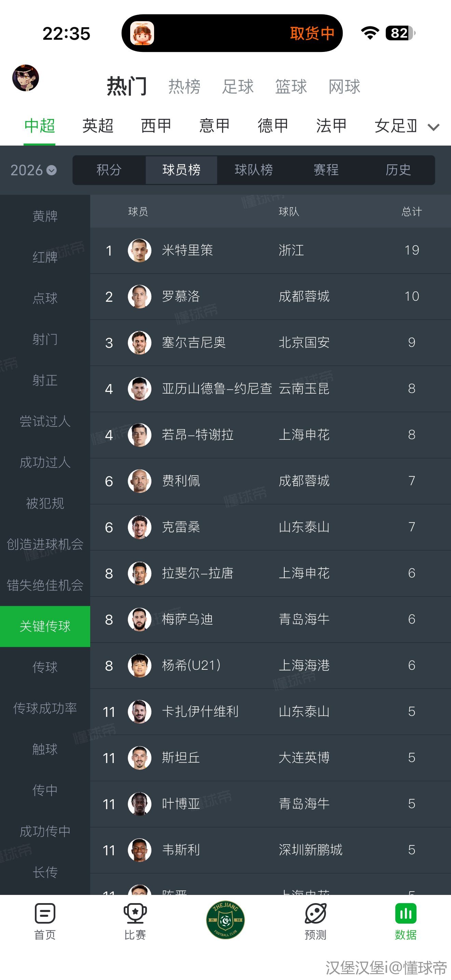Viewport: 451px width, 980px height.
Task: Open 塞尔吉尼奥 player photo
Action: pos(139,342)
